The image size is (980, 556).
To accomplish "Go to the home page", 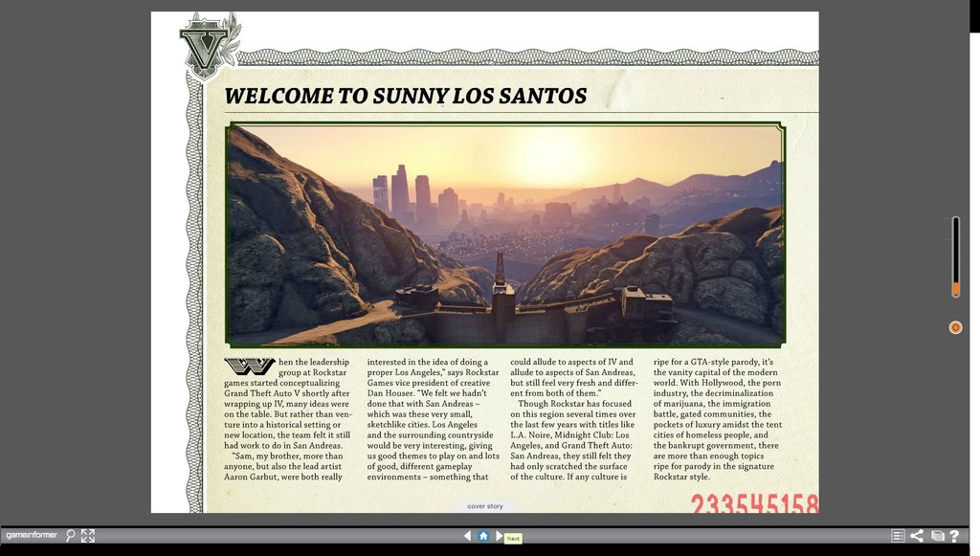I will (483, 536).
